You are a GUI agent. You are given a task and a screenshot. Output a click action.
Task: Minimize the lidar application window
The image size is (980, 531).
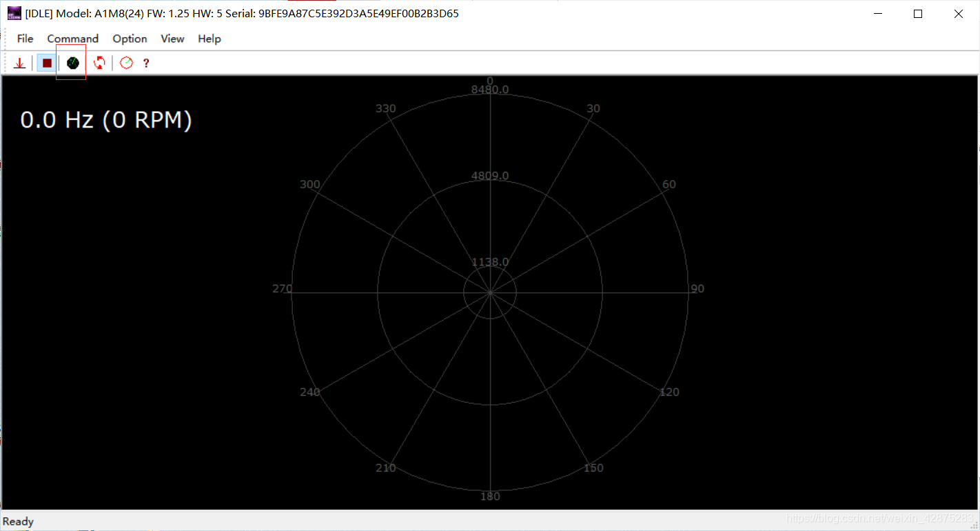tap(878, 14)
